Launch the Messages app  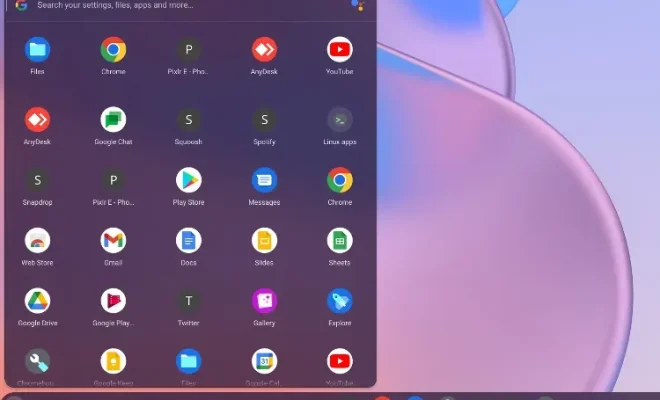pyautogui.click(x=264, y=180)
